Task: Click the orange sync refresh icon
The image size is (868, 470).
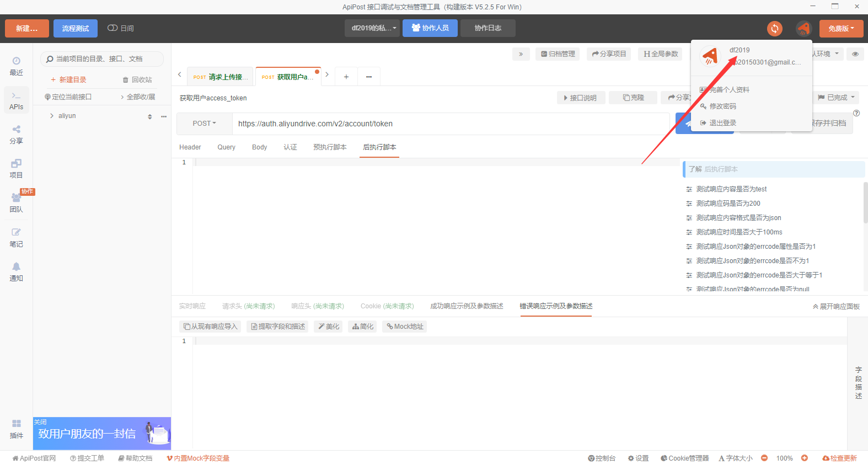Action: tap(775, 28)
